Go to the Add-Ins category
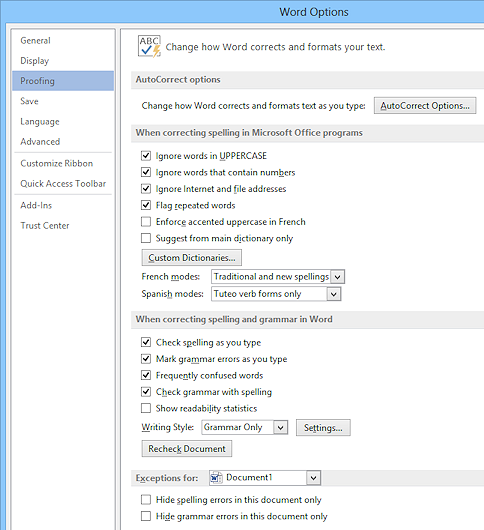Image resolution: width=484 pixels, height=530 pixels. click(63, 205)
